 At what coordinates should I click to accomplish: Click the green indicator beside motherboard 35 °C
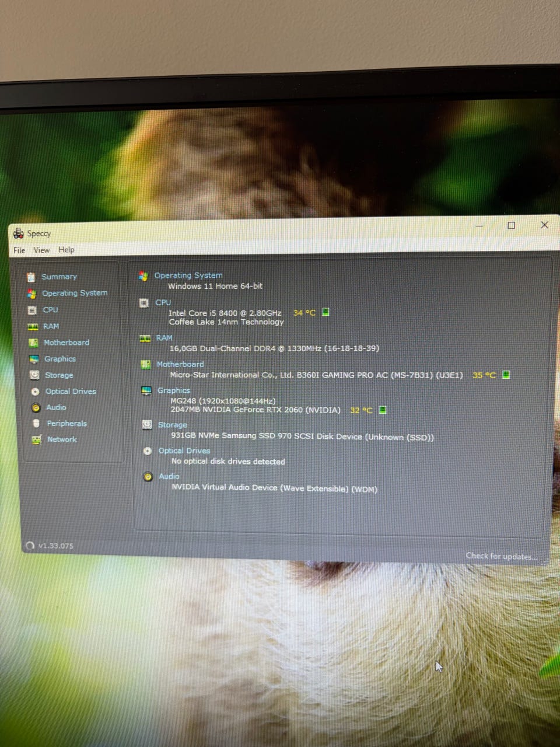(x=506, y=375)
